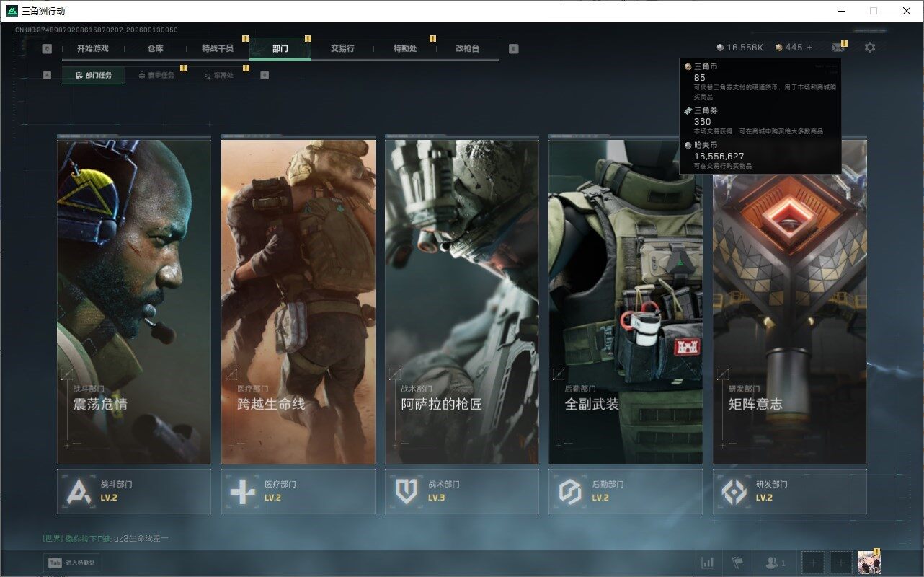Image resolution: width=924 pixels, height=577 pixels.
Task: Select the 部门任务 sub-tab
Action: click(x=94, y=75)
